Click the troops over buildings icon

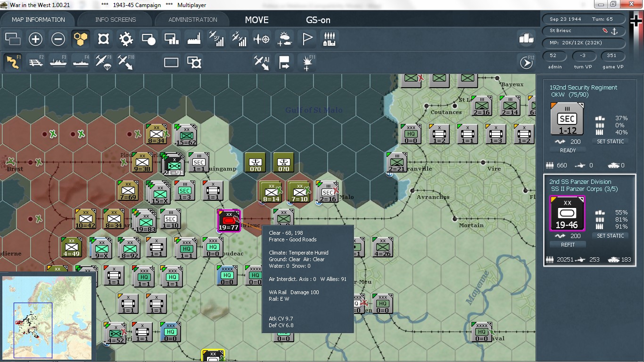point(330,39)
